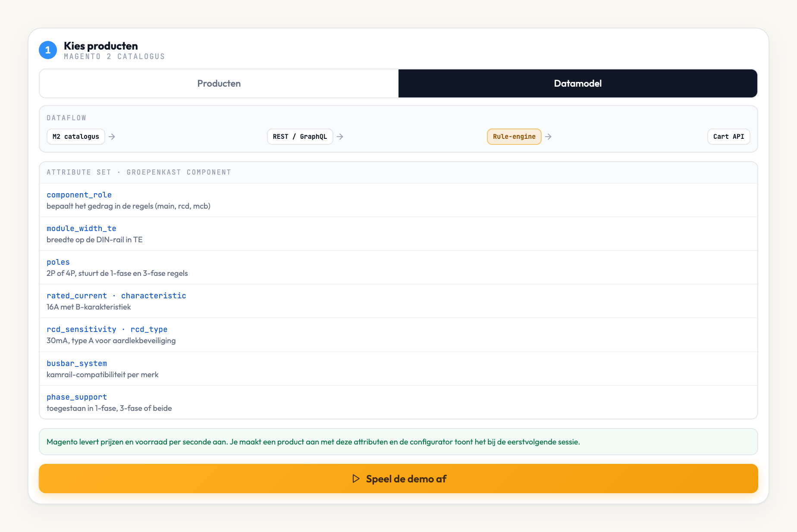Click 'kamrail-compatibiliteit per merk' description
Image resolution: width=797 pixels, height=532 pixels.
tap(103, 375)
